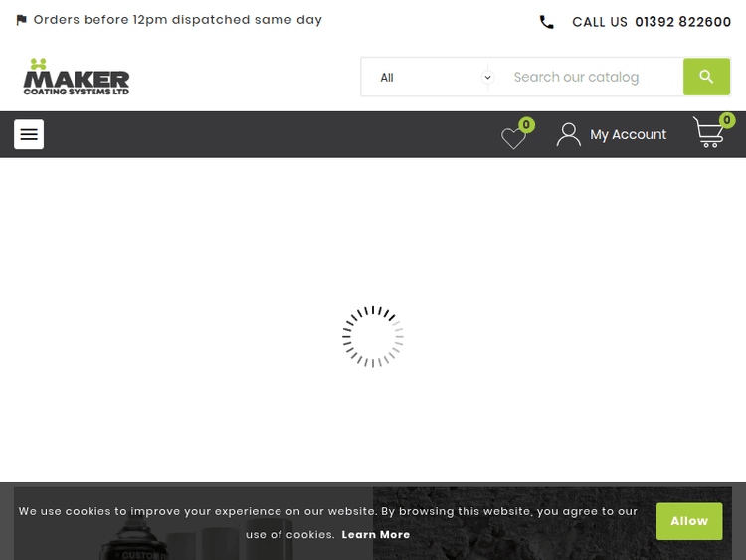Expand the All categories dropdown
This screenshot has height=560, width=746.
(428, 77)
